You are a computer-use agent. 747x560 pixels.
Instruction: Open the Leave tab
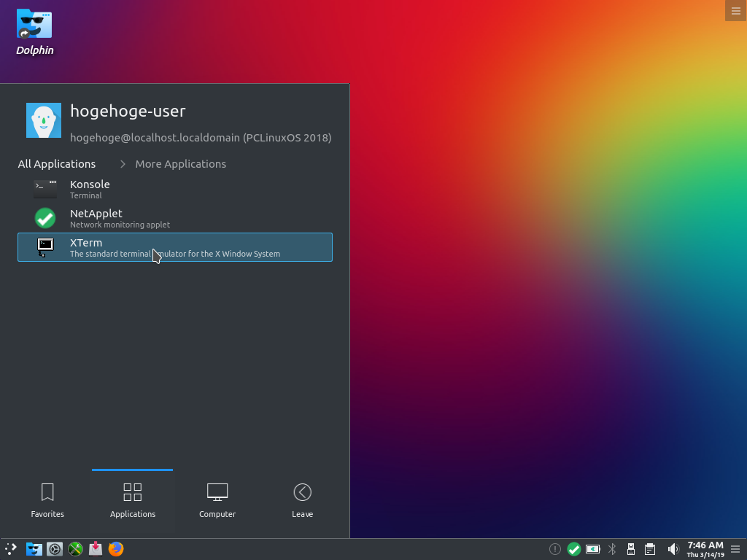pyautogui.click(x=303, y=502)
